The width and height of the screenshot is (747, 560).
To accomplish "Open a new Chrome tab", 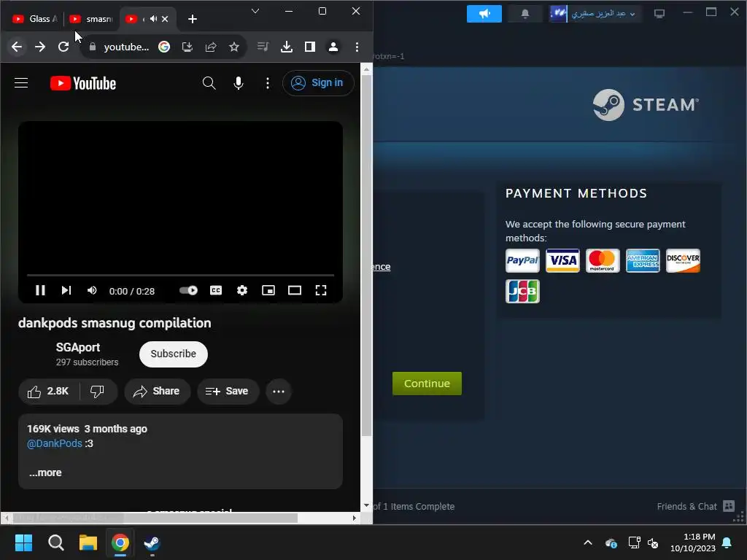I will 193,18.
